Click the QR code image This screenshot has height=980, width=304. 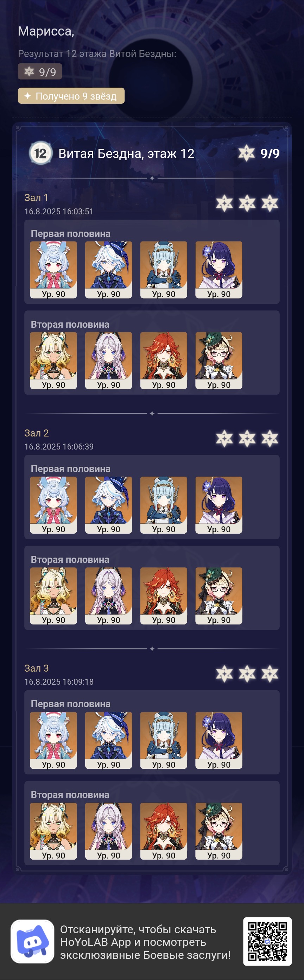(x=267, y=942)
